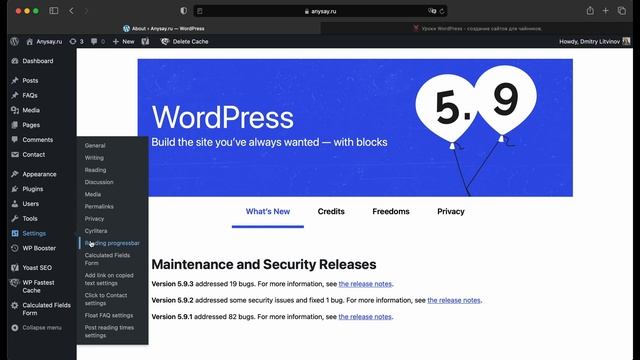Open the Yoast icon in admin bar

click(145, 41)
